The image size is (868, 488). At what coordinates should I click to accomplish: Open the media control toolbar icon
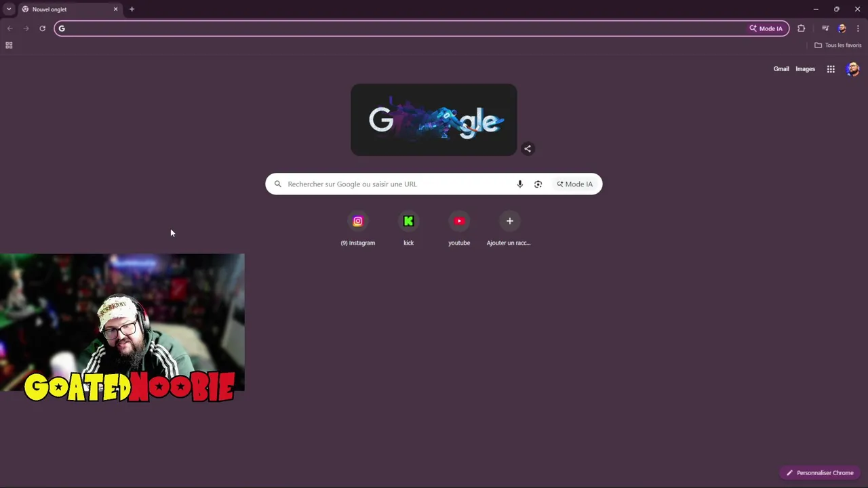(825, 28)
